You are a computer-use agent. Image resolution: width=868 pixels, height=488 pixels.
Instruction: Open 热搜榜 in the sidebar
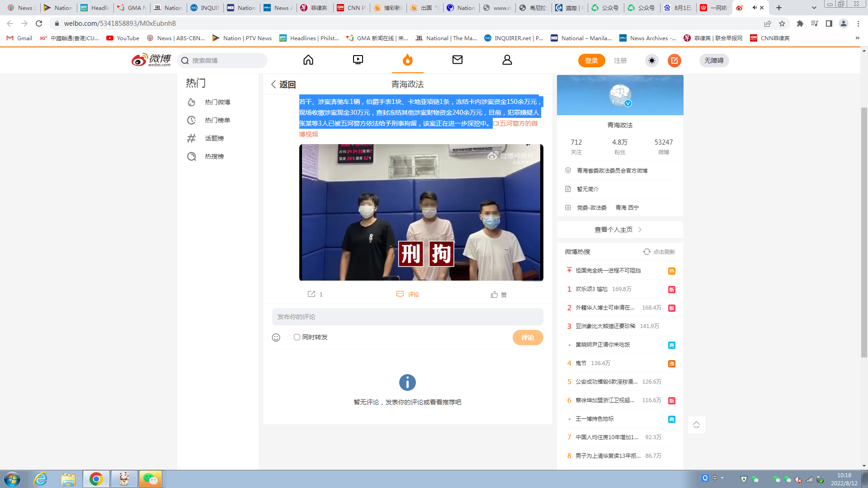215,156
